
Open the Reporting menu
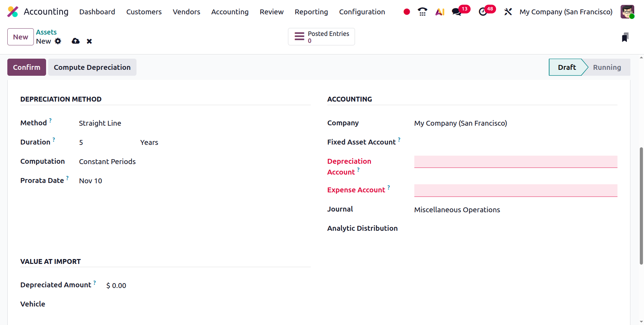click(311, 12)
